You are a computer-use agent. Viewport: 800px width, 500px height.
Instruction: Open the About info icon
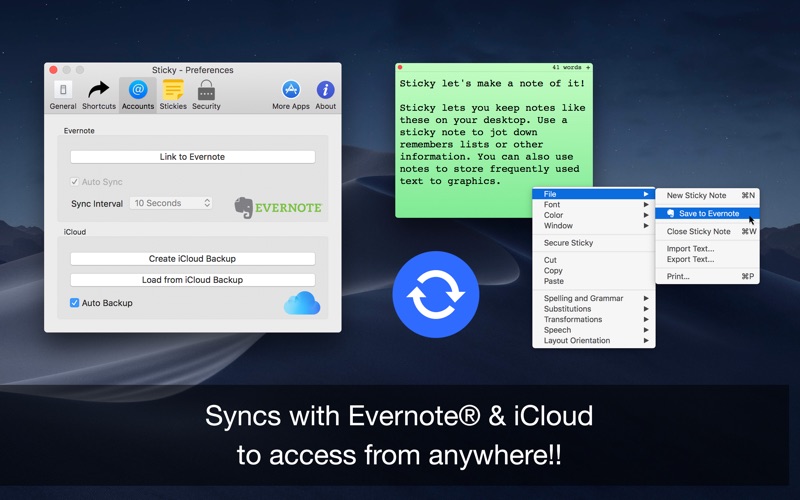click(326, 95)
